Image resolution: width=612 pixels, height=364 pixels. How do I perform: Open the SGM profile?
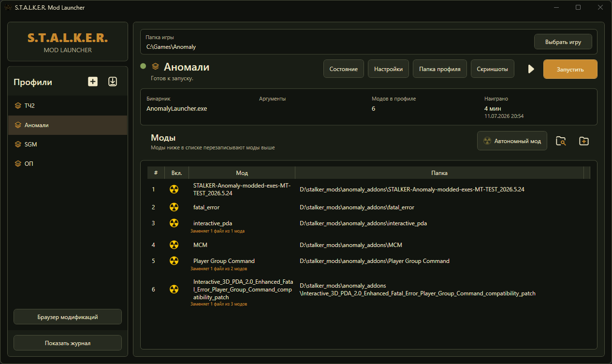(x=68, y=145)
